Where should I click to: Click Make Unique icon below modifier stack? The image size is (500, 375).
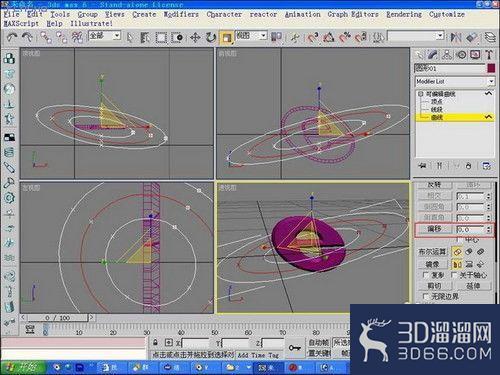pos(457,166)
